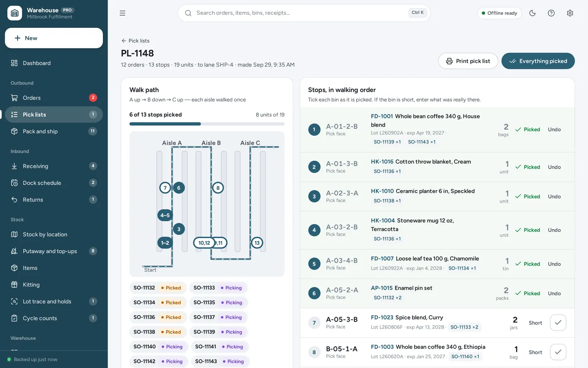This screenshot has width=588, height=368.
Task: Report short on Spice blend, Curry stop
Action: pos(535,323)
